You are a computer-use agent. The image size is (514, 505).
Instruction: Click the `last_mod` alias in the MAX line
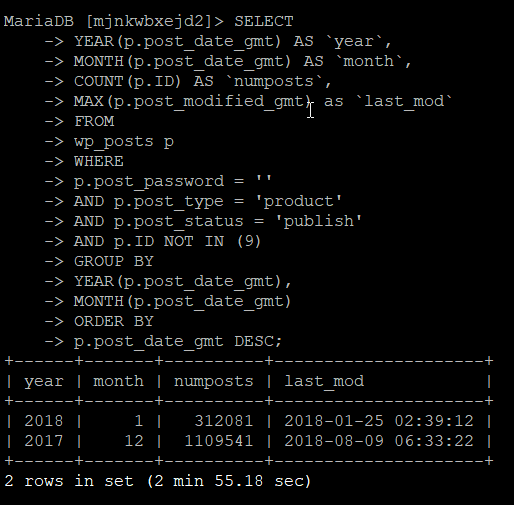pos(404,102)
